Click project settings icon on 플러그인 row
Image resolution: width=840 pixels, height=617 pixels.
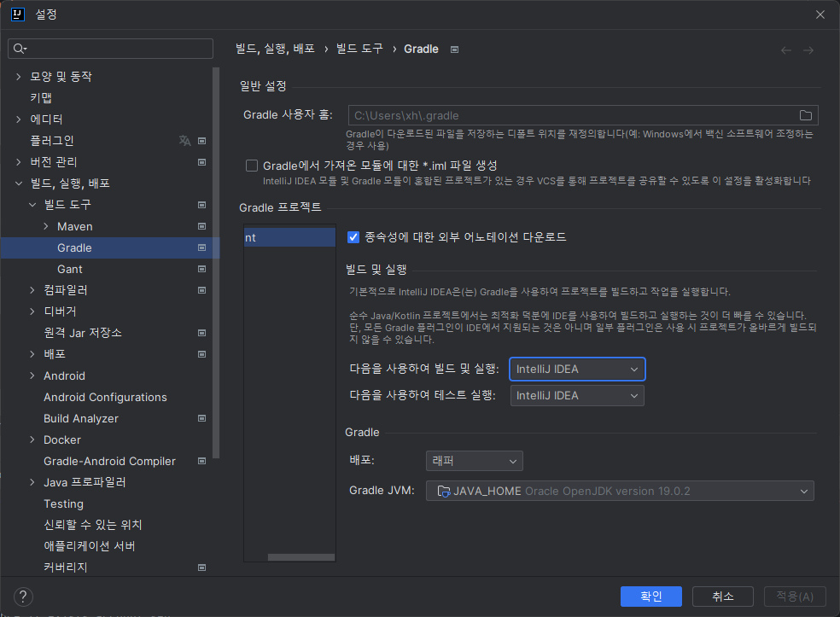click(202, 141)
